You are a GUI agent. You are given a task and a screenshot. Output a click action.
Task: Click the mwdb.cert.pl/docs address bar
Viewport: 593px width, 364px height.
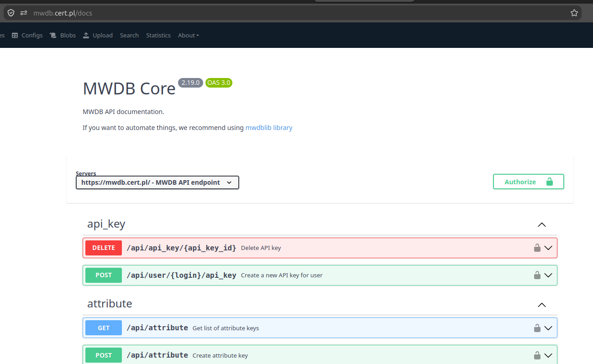(x=292, y=13)
